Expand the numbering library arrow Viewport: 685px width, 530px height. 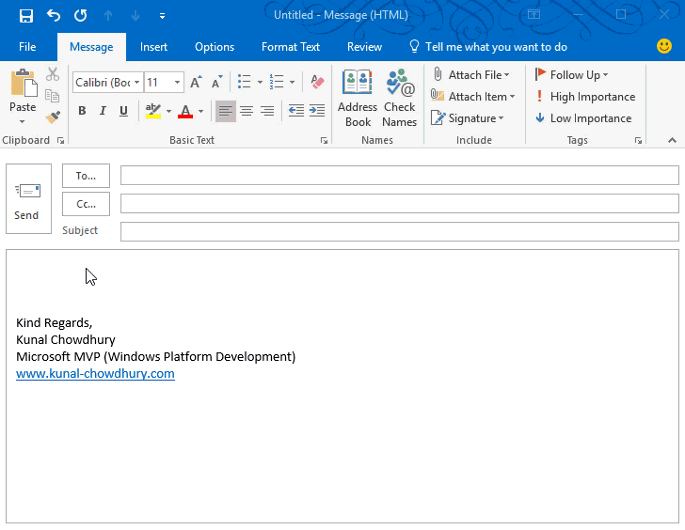tap(292, 82)
